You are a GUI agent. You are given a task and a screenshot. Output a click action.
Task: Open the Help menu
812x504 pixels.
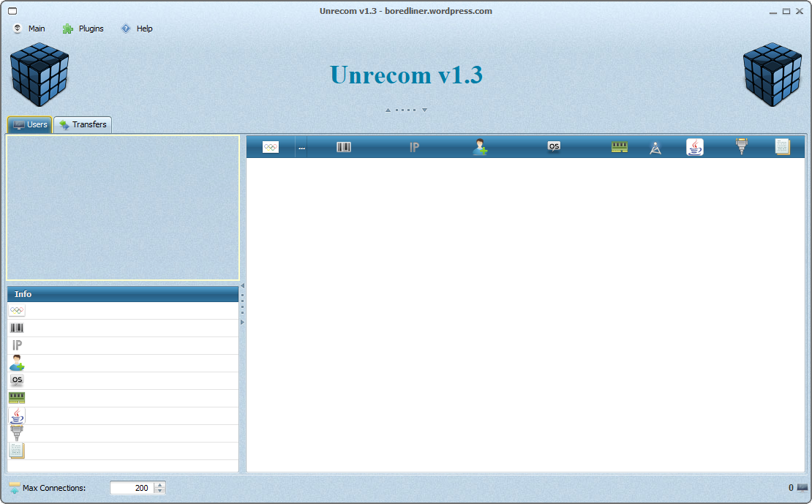(137, 29)
